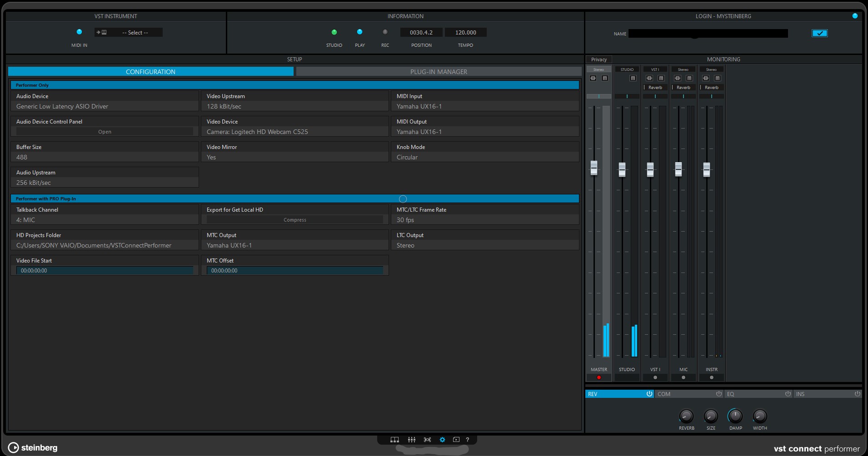Screen dimensions: 868x456
Task: Click the fullscreen video icon in bottom toolbar
Action: pyautogui.click(x=427, y=440)
